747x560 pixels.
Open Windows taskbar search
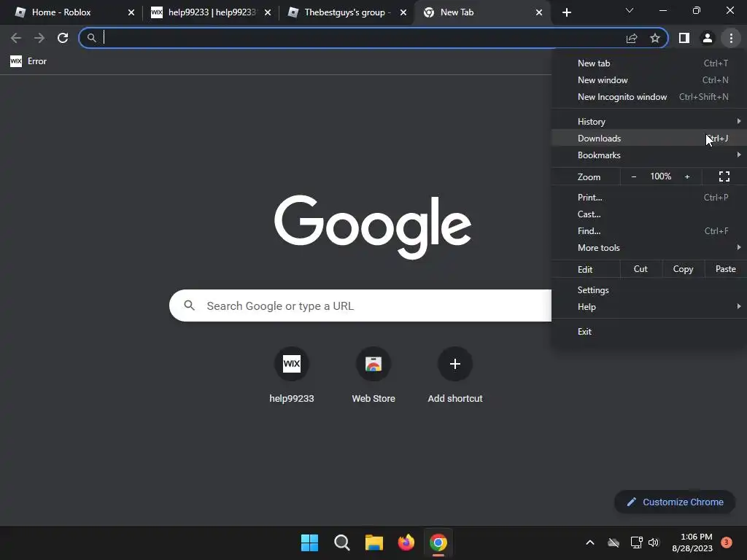point(341,542)
